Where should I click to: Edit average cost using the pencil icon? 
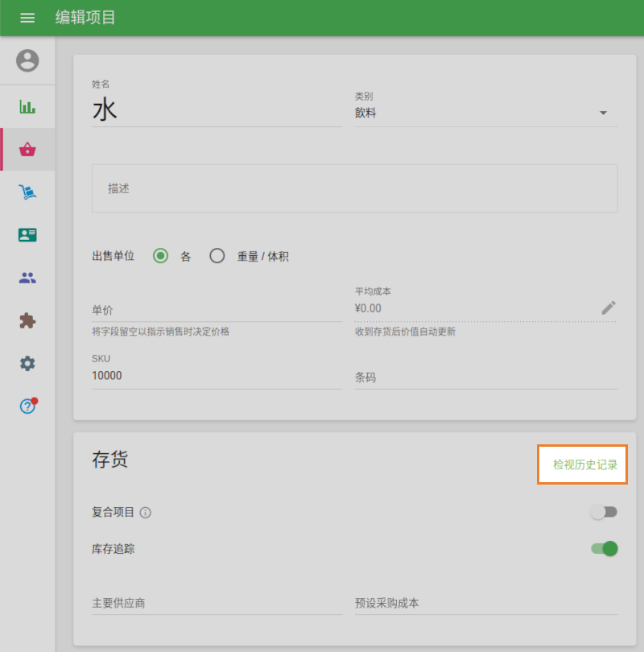pos(609,307)
